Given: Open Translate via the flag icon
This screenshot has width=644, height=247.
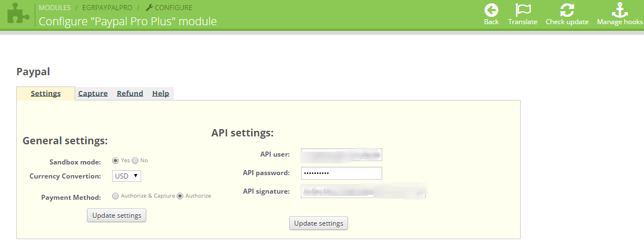Looking at the screenshot, I should (523, 10).
